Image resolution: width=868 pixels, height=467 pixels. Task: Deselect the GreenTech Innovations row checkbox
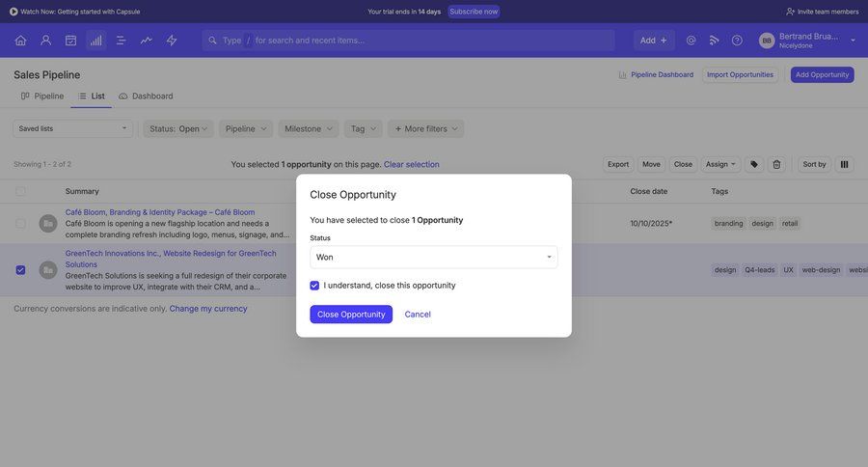(20, 270)
